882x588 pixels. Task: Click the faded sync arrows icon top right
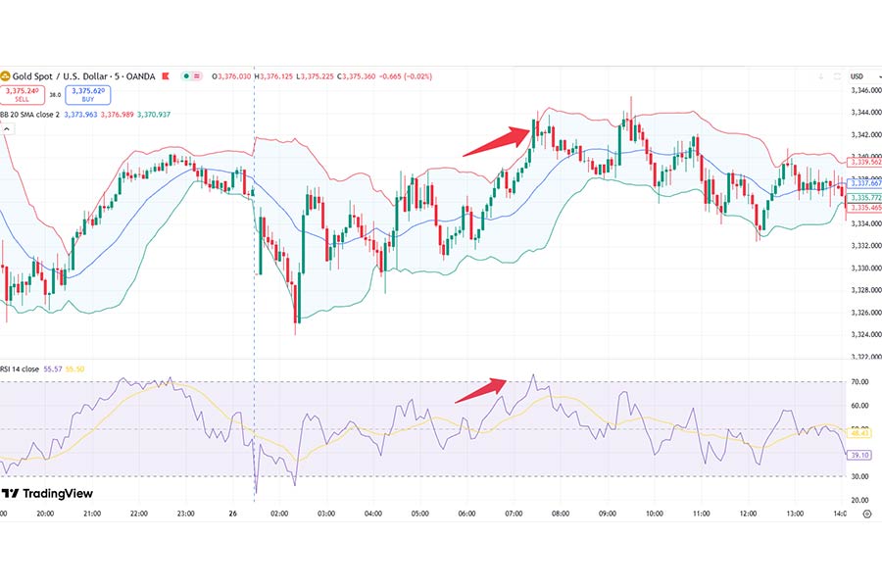click(x=837, y=76)
